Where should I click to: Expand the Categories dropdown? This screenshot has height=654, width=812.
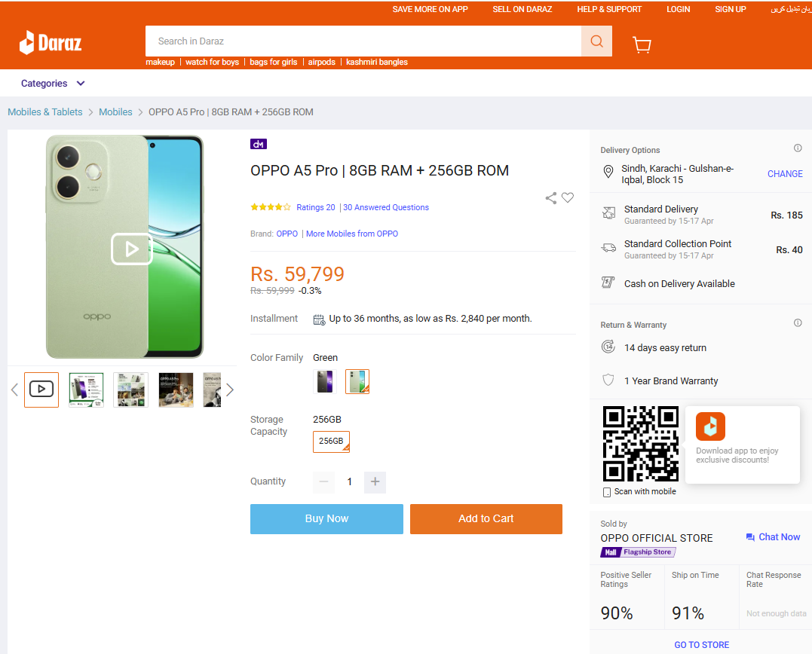tap(52, 84)
